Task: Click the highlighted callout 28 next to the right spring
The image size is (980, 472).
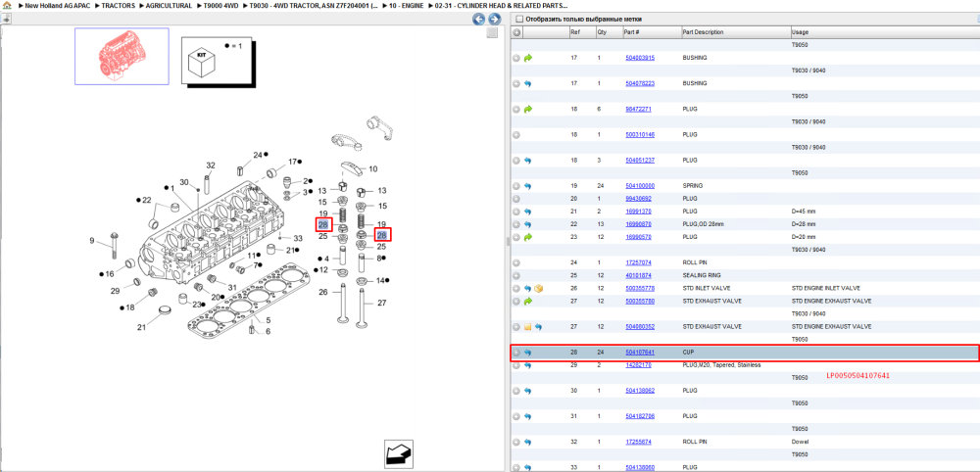Action: click(382, 235)
